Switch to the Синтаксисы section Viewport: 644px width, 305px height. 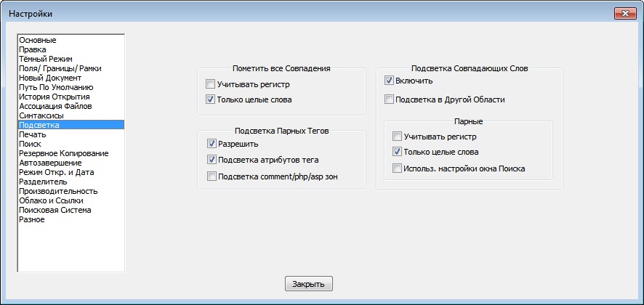(41, 115)
